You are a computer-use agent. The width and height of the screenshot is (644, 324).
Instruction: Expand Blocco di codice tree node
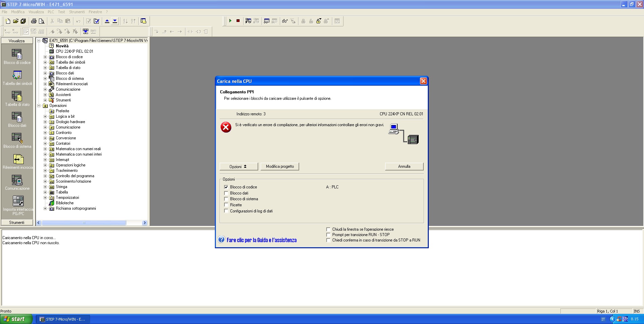coord(45,57)
